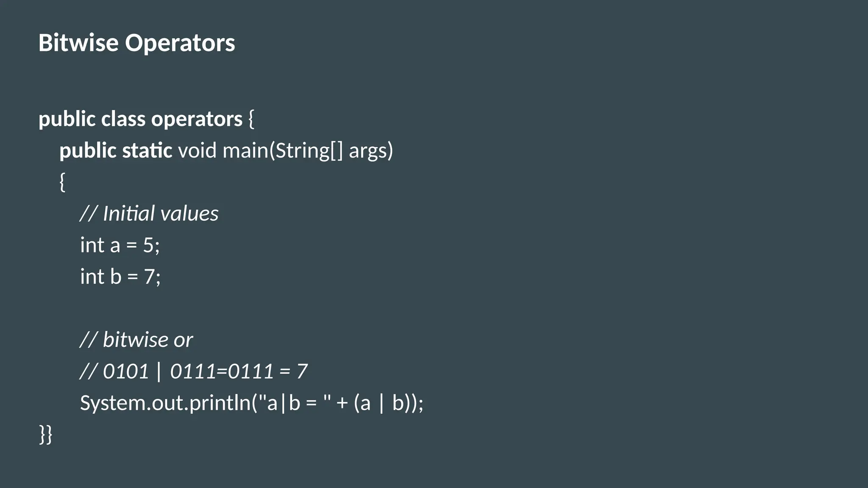Click "System.out.println" in the print statement
This screenshot has width=868, height=488.
click(165, 403)
